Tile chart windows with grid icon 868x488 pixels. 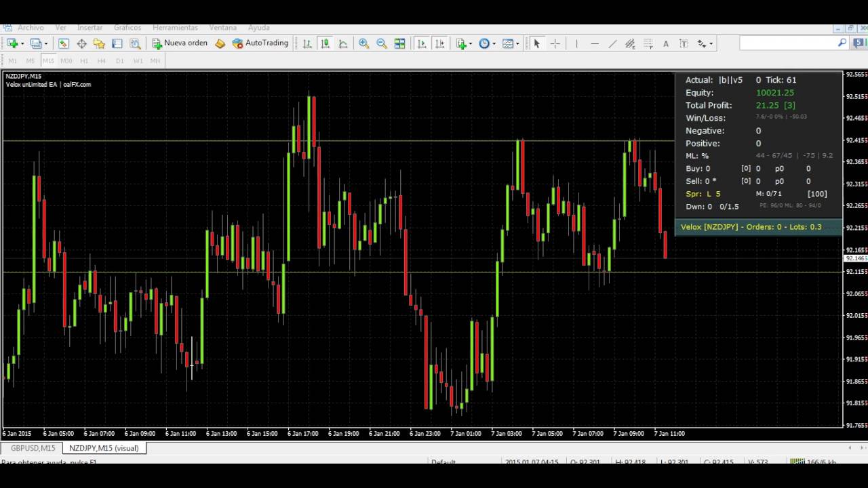400,43
